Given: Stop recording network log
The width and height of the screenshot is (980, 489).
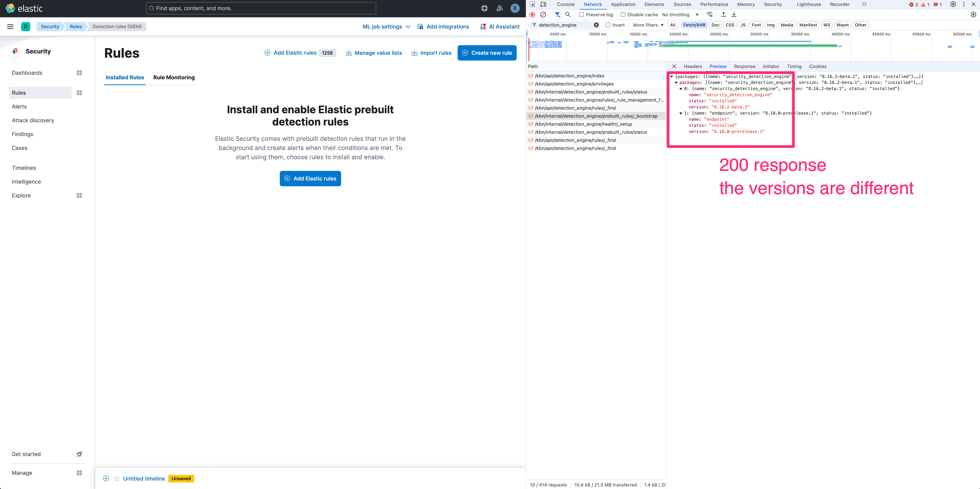Looking at the screenshot, I should [x=532, y=14].
